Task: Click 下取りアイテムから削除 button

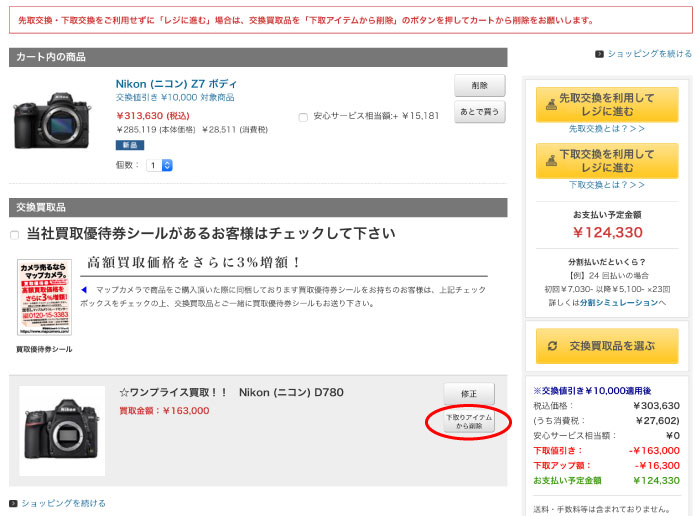Action: (x=468, y=422)
